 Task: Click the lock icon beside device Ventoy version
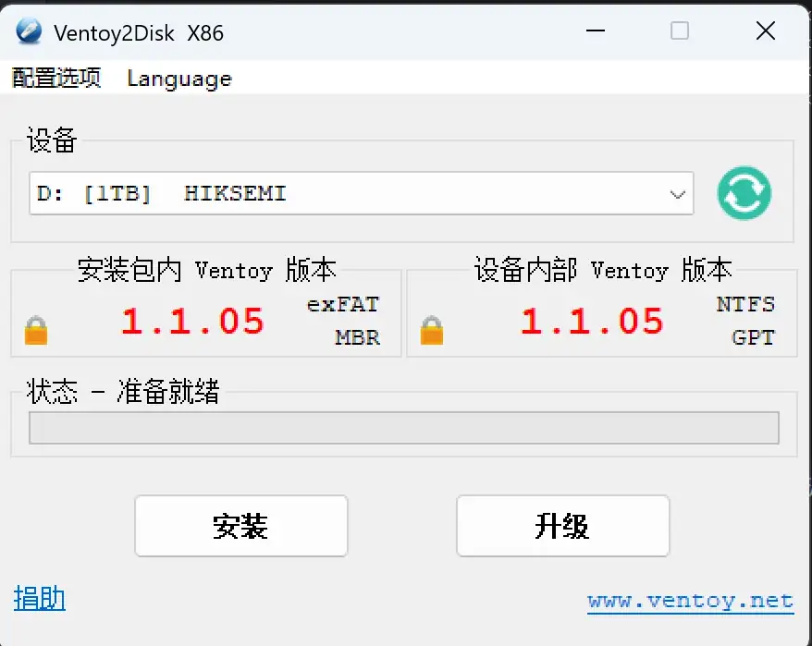coord(431,330)
